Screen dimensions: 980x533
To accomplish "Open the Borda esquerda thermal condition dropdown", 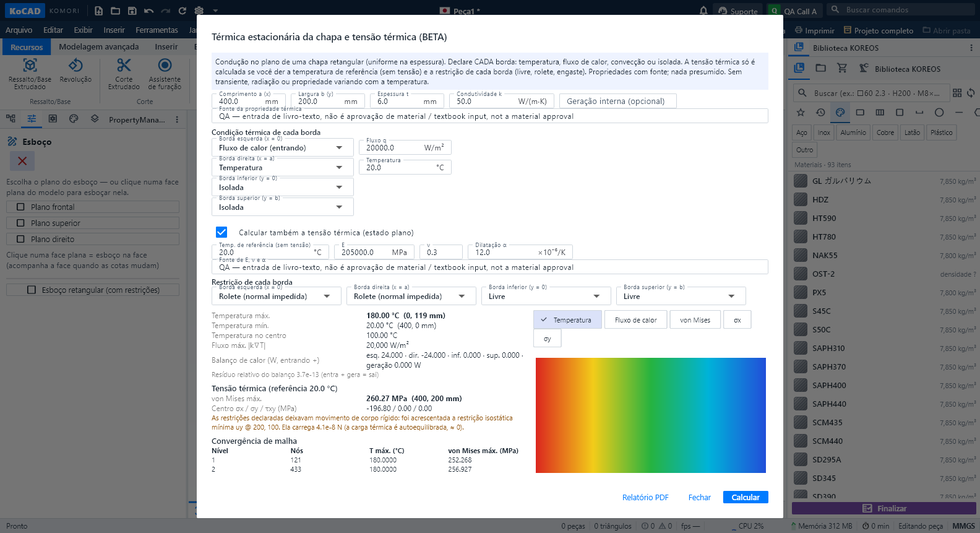I will click(283, 148).
